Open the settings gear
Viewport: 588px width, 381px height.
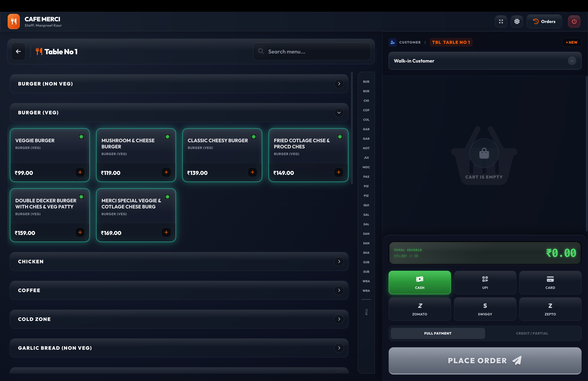tap(517, 21)
